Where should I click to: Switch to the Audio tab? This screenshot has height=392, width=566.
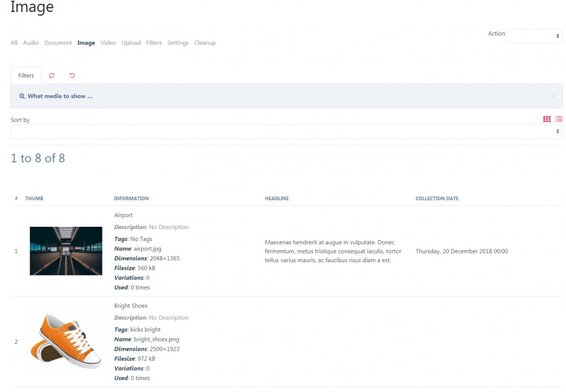[x=31, y=42]
